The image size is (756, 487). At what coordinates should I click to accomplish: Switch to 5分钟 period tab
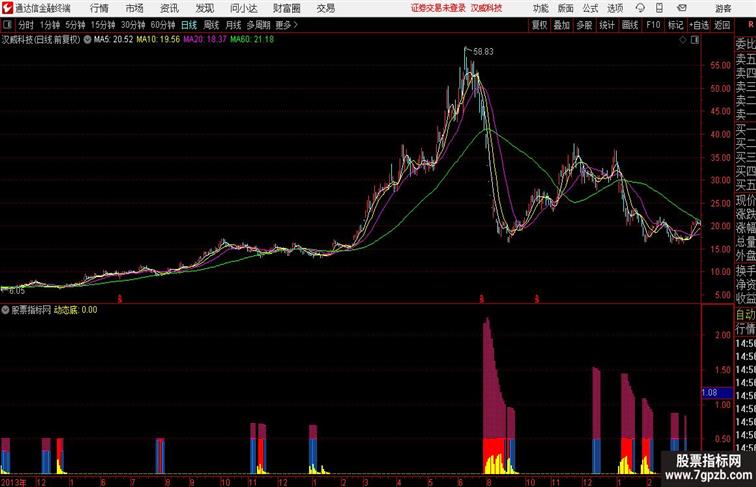coord(75,25)
